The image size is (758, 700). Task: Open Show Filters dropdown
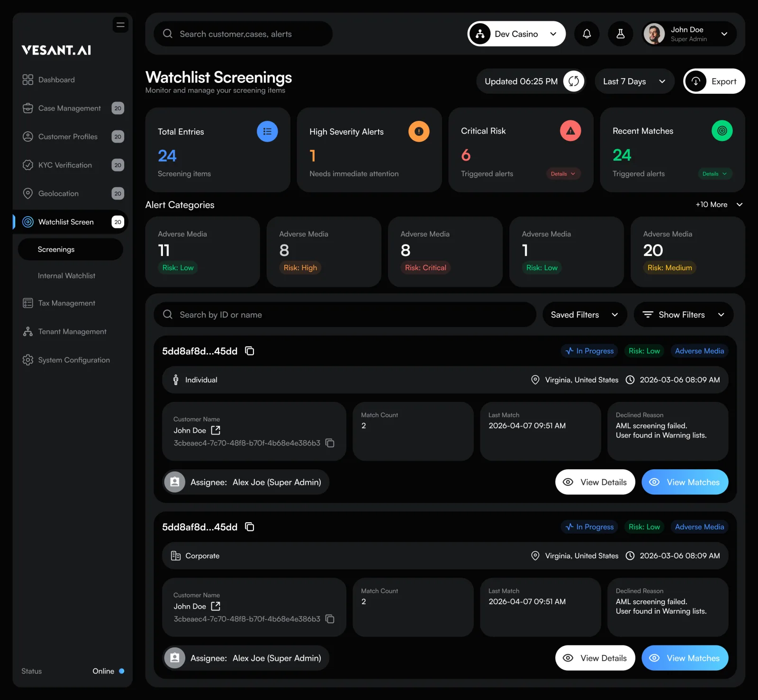[683, 314]
